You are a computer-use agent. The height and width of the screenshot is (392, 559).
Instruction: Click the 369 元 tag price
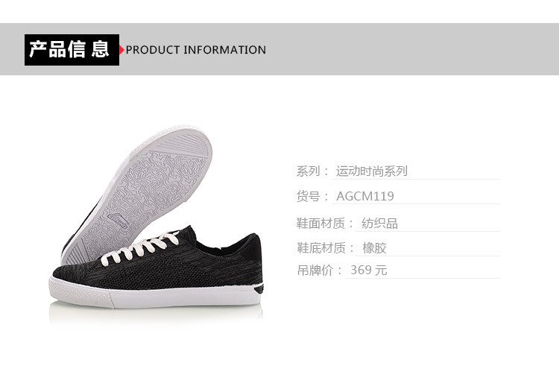[x=369, y=270]
